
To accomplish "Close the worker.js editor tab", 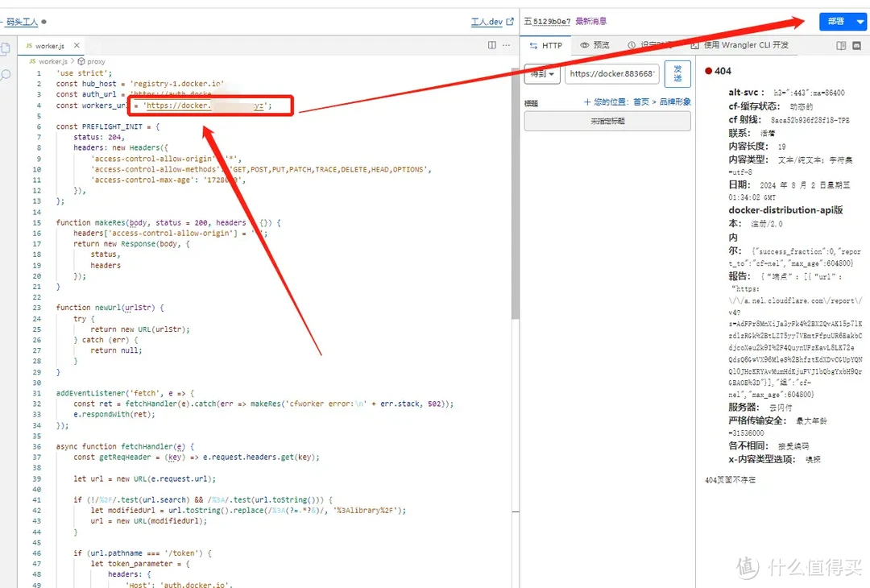I will (75, 46).
